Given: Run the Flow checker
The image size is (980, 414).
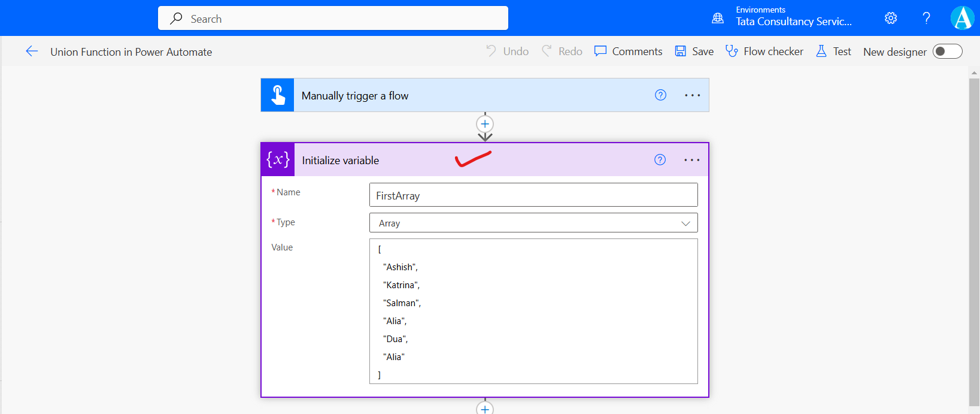Looking at the screenshot, I should click(764, 52).
